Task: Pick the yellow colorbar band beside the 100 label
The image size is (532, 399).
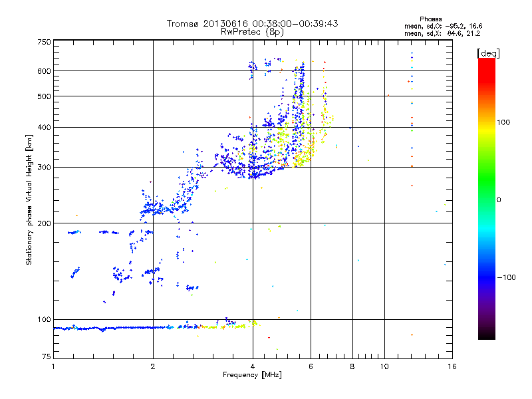Action: (486, 122)
